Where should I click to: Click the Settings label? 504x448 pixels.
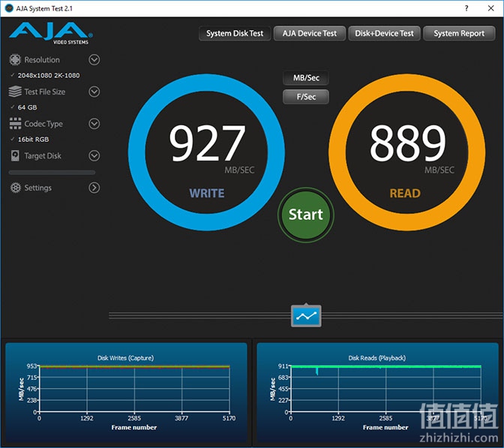[38, 188]
